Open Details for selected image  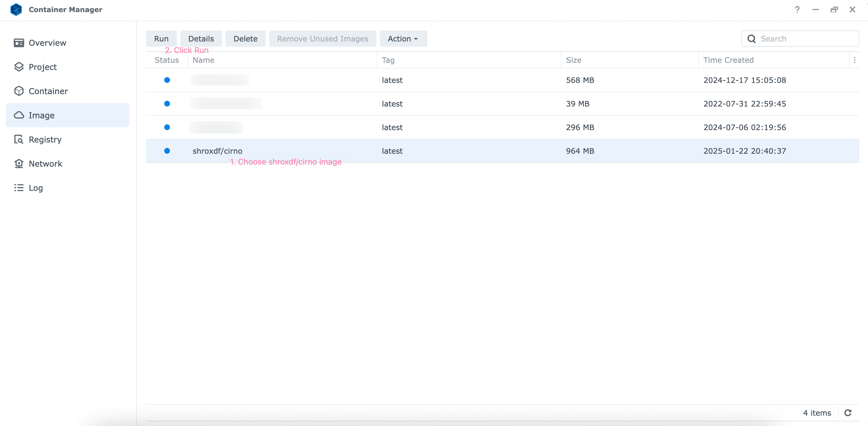(201, 39)
